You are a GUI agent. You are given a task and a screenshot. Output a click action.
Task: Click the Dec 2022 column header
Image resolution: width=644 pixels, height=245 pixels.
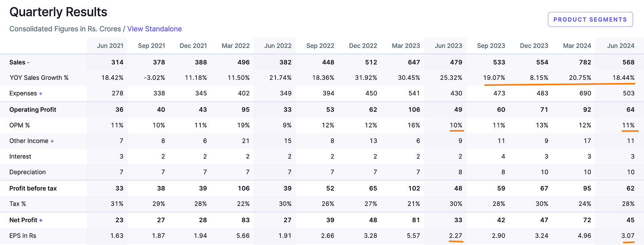click(x=363, y=45)
